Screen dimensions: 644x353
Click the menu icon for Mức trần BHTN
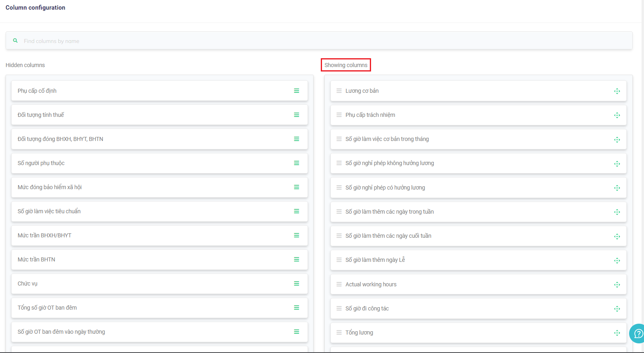click(296, 259)
